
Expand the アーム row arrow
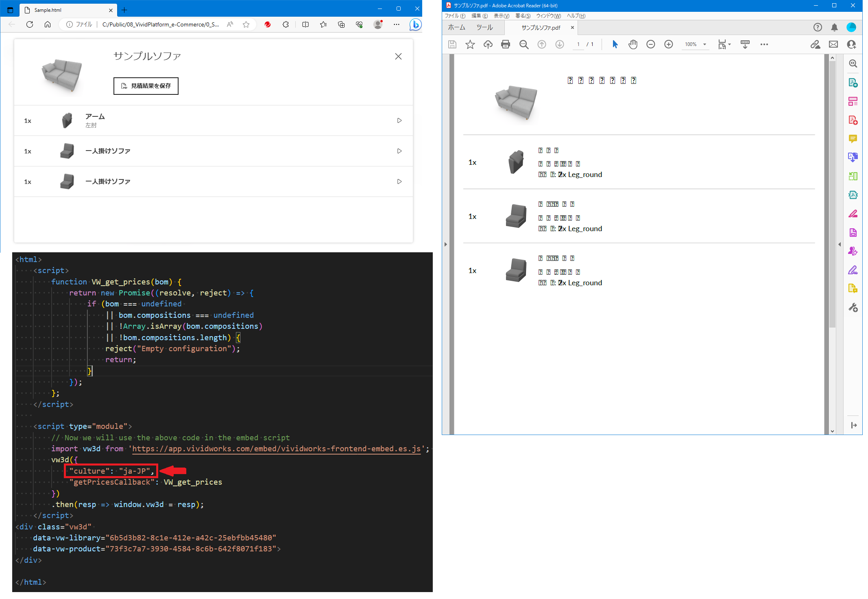pyautogui.click(x=399, y=120)
